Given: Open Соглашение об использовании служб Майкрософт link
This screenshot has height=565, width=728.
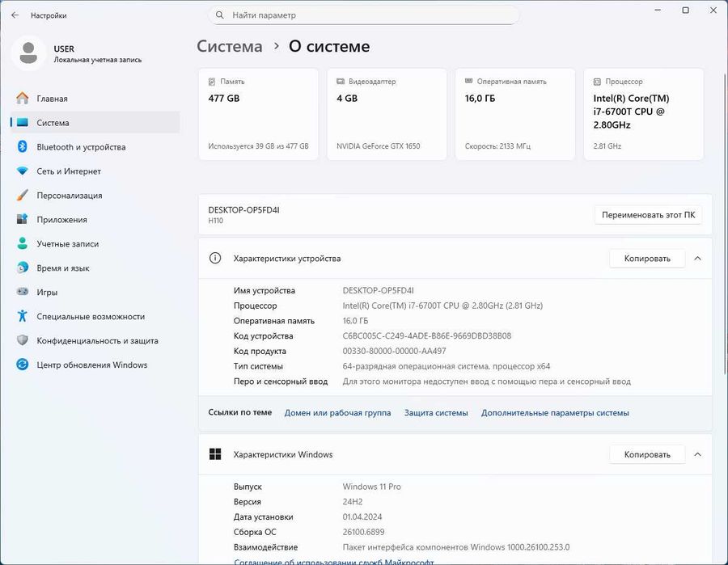Looking at the screenshot, I should (x=334, y=561).
